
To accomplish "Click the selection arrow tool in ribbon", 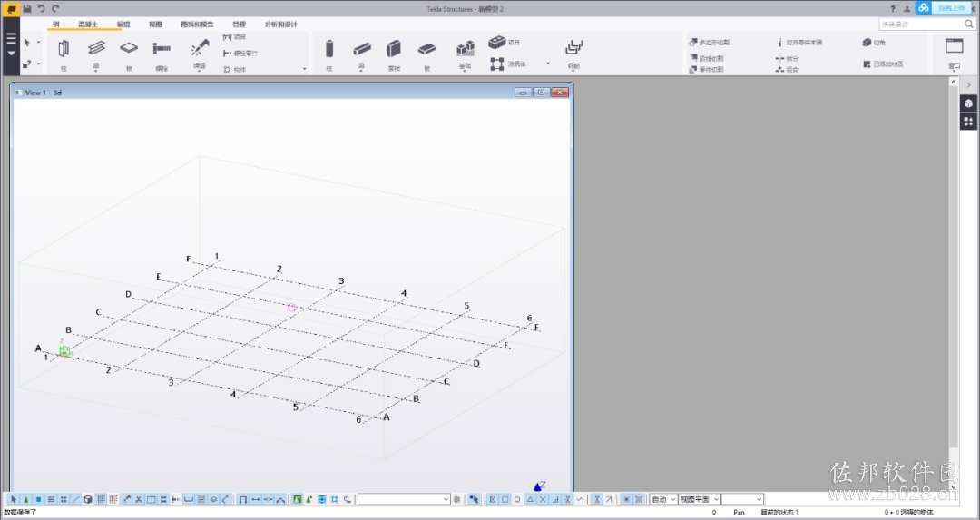I will (27, 43).
